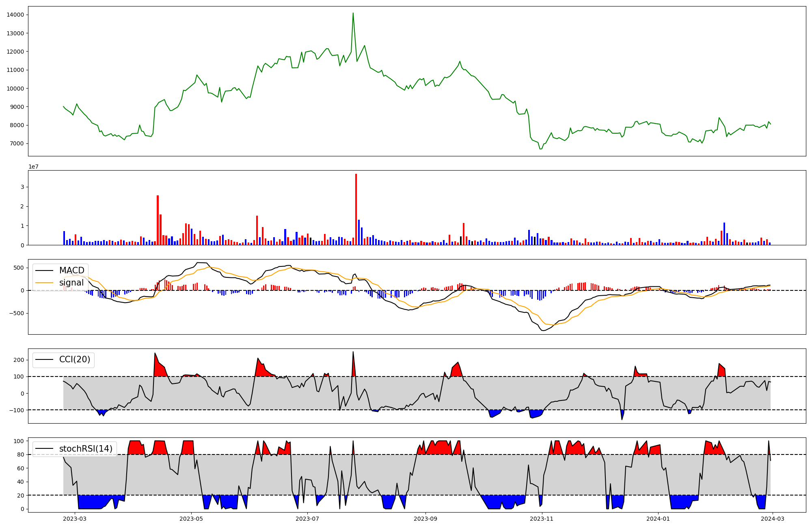Select the CCI(20) legend box
Screen dimensions: 812x528
click(63, 360)
